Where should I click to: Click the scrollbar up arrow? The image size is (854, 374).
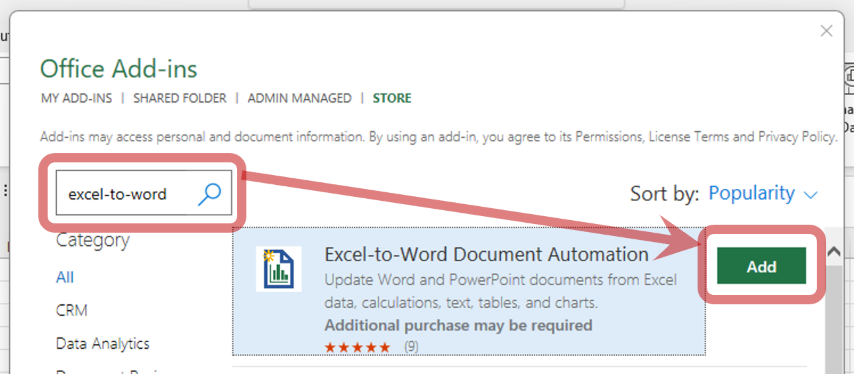tap(833, 252)
